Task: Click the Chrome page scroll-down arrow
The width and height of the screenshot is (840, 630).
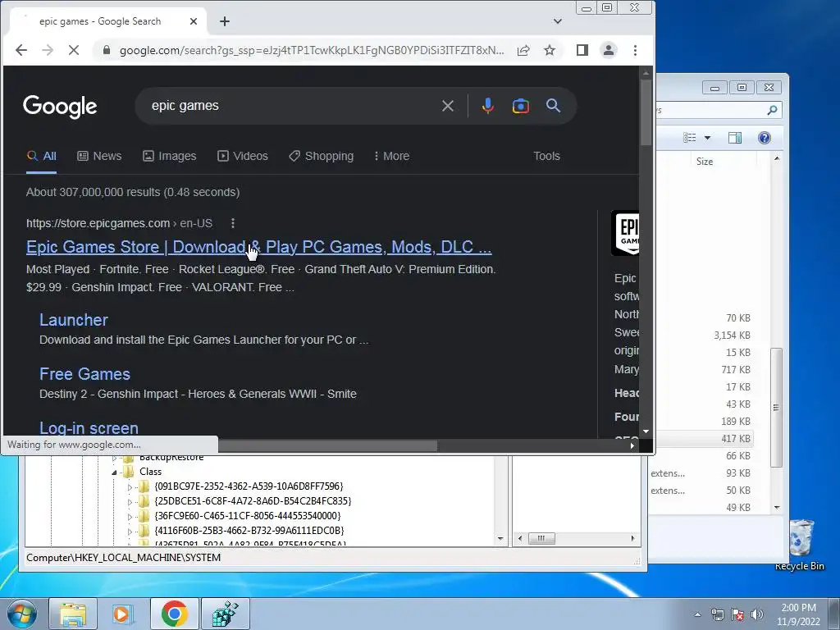Action: (x=646, y=431)
